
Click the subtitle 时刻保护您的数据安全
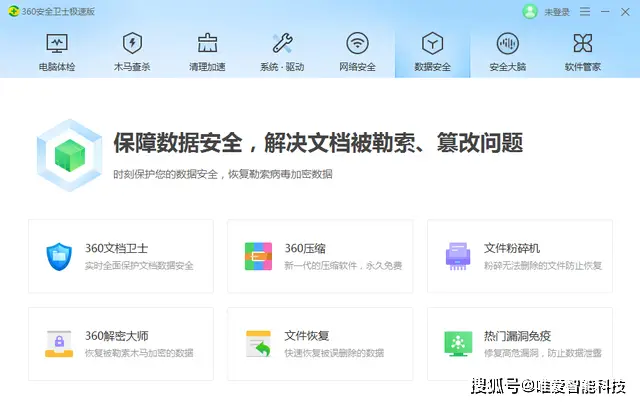(165, 174)
